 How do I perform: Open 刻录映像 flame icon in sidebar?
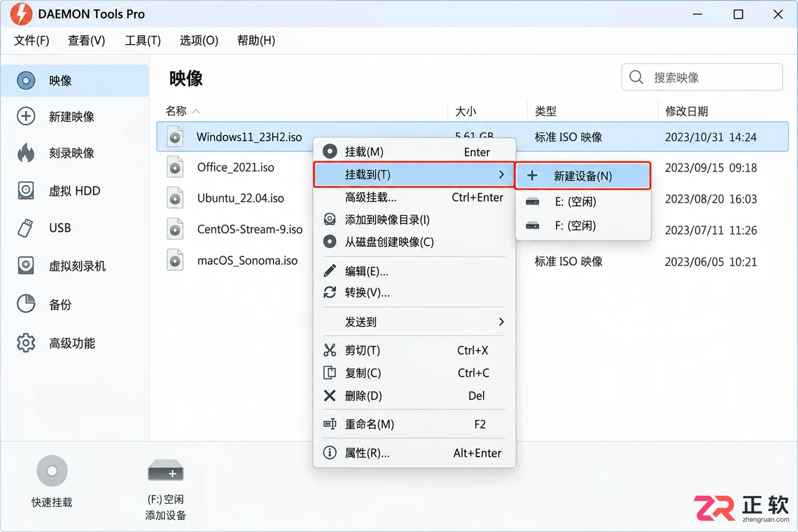coord(26,153)
